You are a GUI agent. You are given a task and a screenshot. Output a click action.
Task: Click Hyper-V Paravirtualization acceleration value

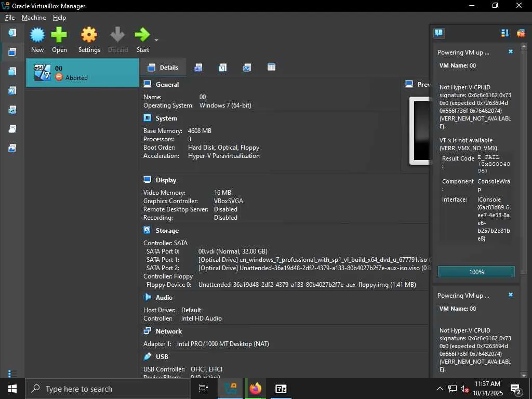223,156
